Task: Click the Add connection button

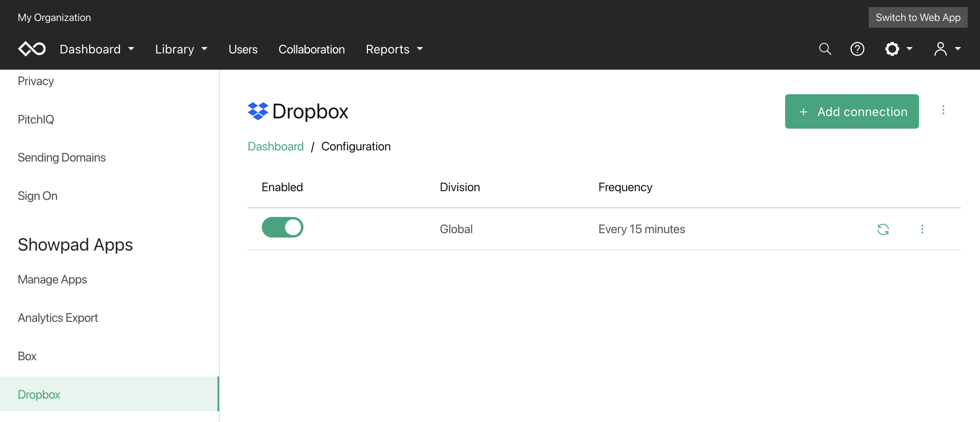Action: [x=852, y=111]
